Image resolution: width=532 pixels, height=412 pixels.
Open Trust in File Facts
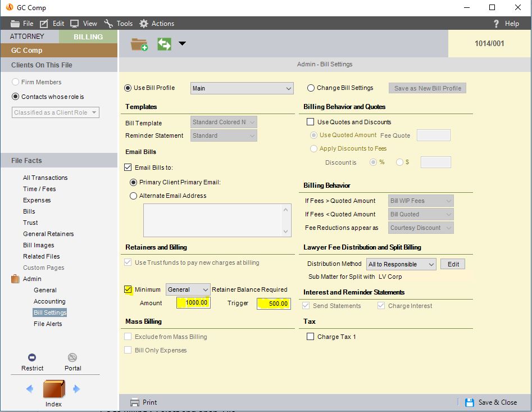[x=30, y=222]
